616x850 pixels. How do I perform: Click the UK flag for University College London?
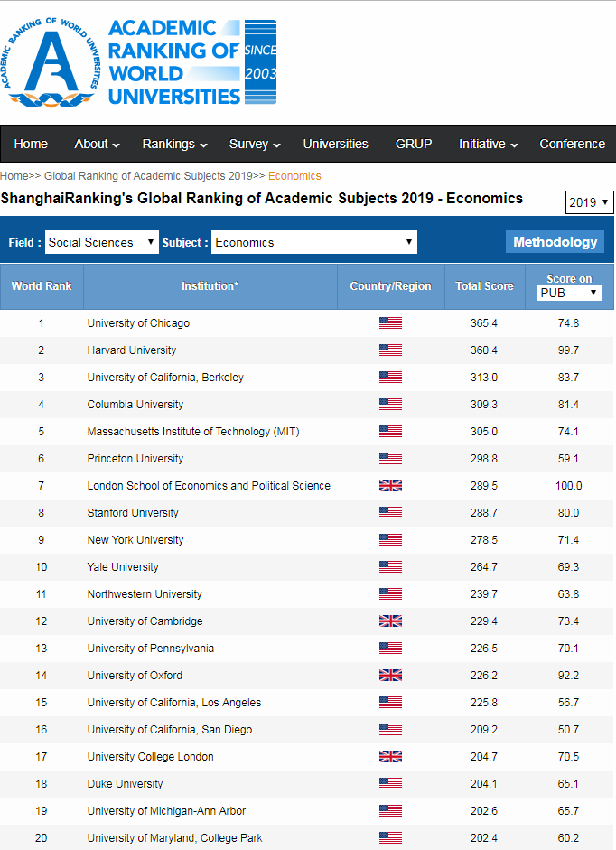[x=390, y=757]
